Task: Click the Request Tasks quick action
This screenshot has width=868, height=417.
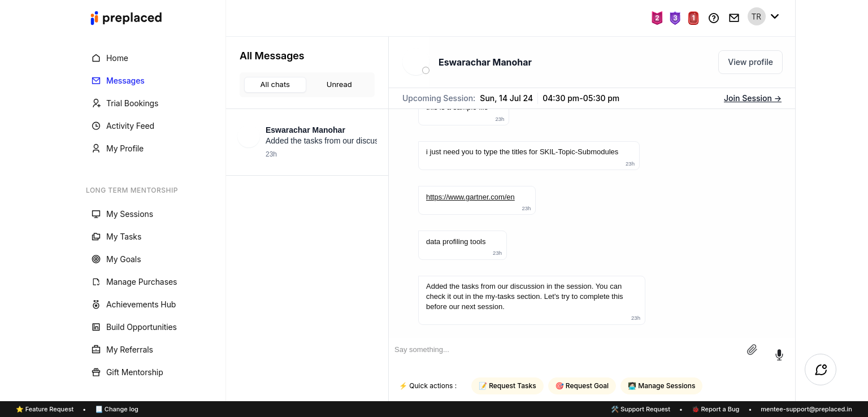Action: [507, 386]
